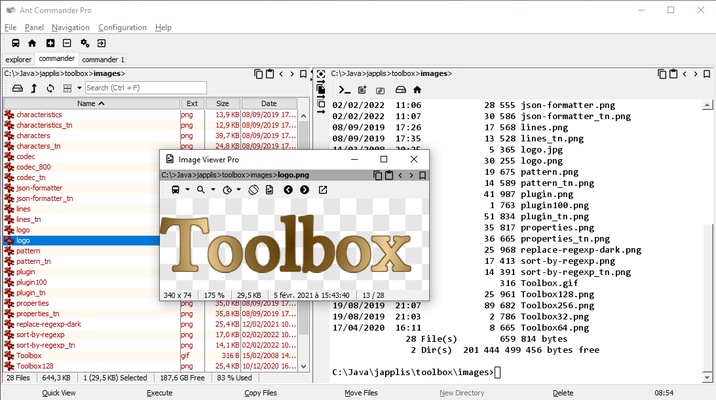The image size is (716, 400).
Task: Click the Home icon in the main toolbar
Action: [x=32, y=43]
